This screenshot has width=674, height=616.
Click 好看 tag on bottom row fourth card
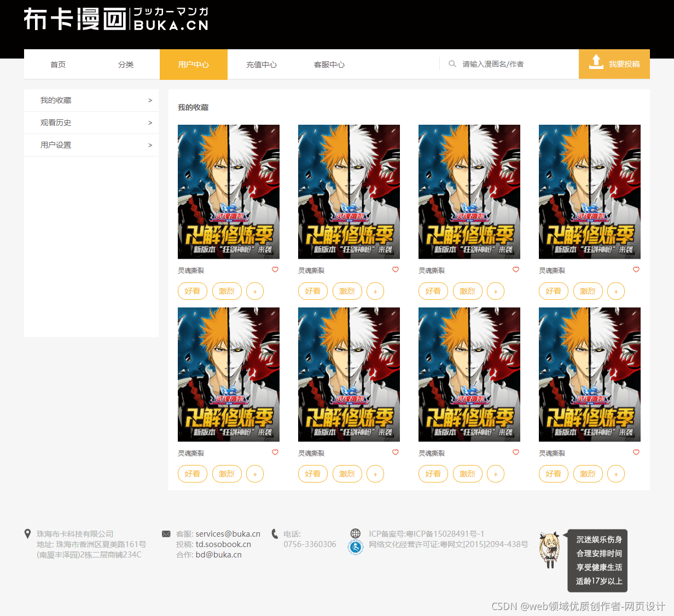554,474
